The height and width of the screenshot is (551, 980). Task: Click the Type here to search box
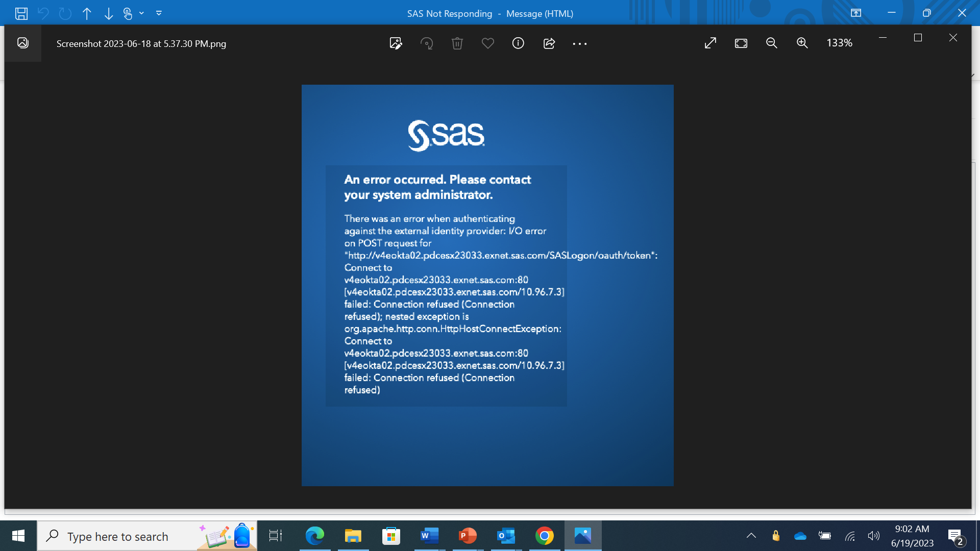click(x=117, y=536)
